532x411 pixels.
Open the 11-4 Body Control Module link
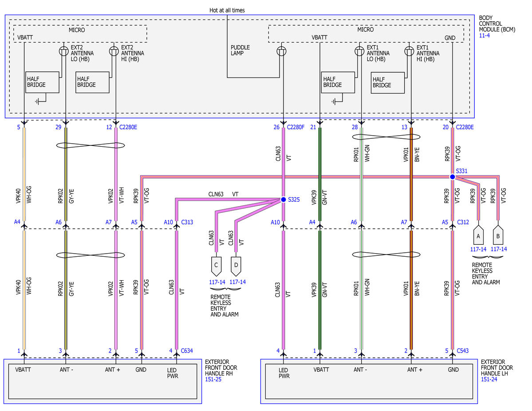pyautogui.click(x=484, y=35)
